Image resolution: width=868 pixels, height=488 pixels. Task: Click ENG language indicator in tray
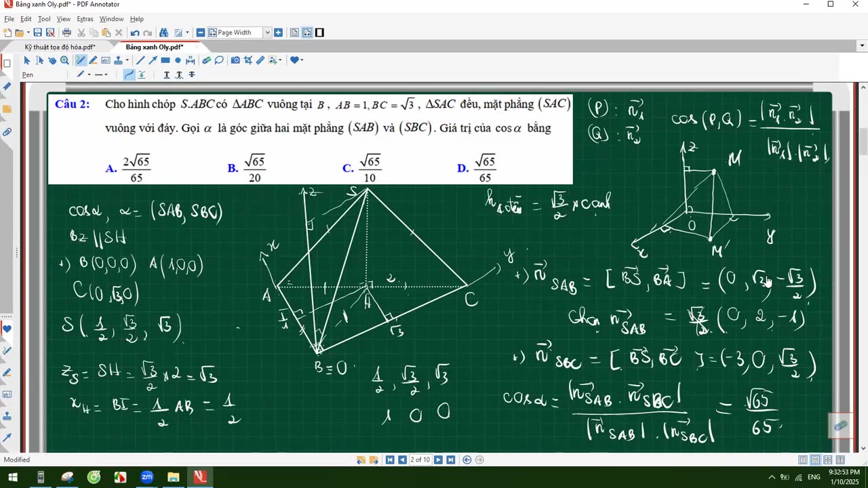(814, 477)
